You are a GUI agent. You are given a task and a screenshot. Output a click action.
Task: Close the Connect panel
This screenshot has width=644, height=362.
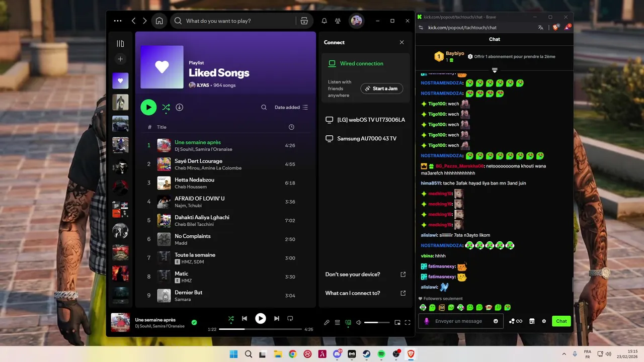pos(401,42)
